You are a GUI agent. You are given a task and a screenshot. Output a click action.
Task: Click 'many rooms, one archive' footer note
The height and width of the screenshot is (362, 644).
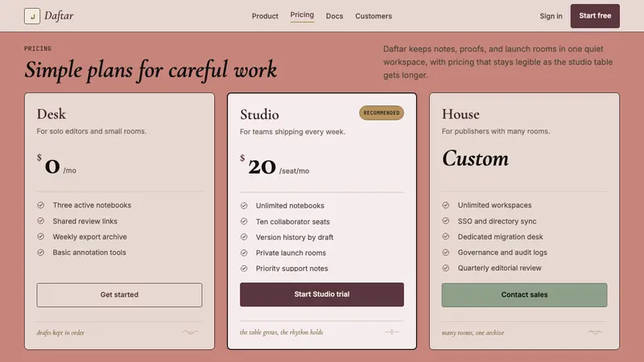473,332
